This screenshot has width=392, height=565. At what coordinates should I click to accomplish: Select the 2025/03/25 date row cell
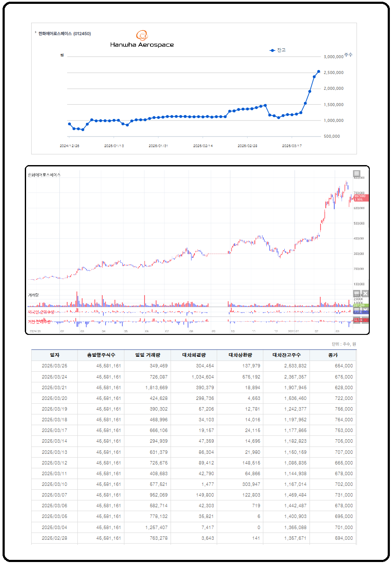tap(54, 366)
